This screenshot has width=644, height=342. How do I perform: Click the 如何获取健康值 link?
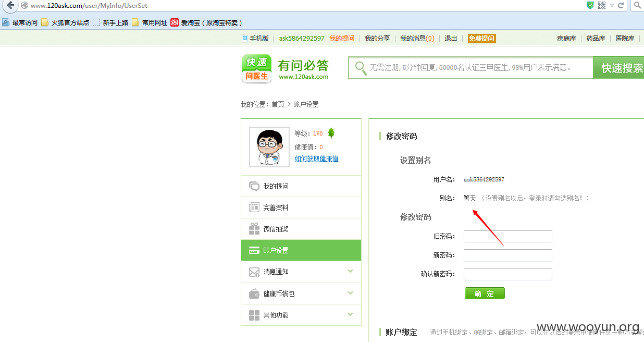[316, 159]
